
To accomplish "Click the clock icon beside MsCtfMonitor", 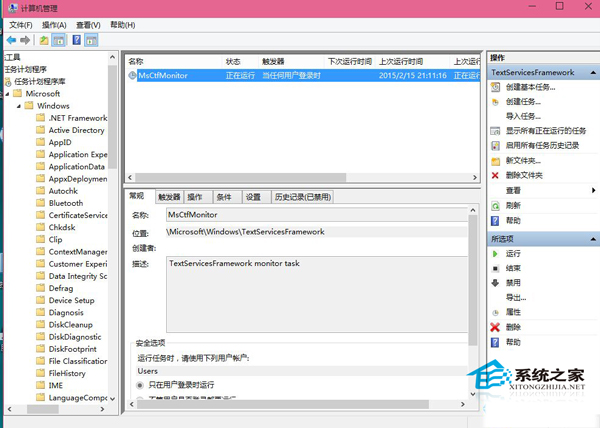I will [132, 75].
